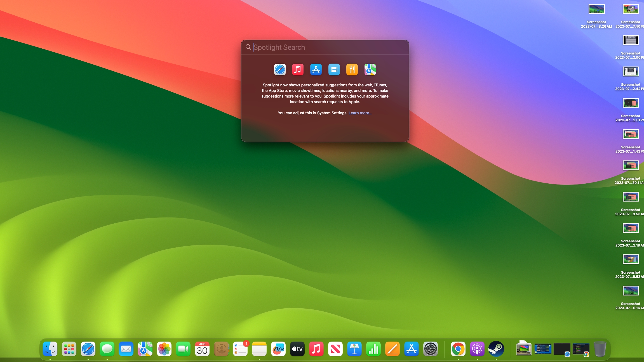Click the Music icon in Spotlight panel

pyautogui.click(x=298, y=70)
